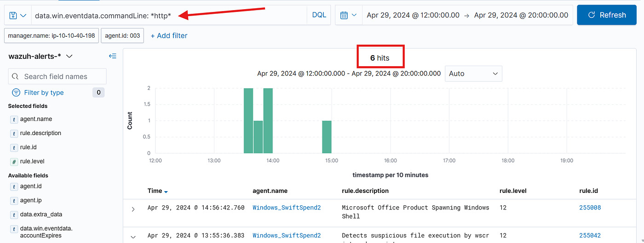The image size is (644, 243).
Task: Open rule ID 255042 link
Action: 590,235
